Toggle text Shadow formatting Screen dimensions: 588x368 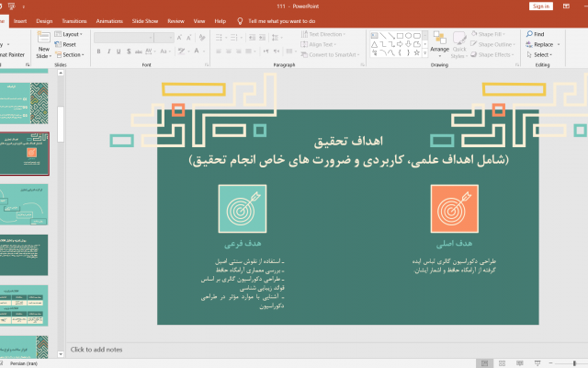coord(129,52)
